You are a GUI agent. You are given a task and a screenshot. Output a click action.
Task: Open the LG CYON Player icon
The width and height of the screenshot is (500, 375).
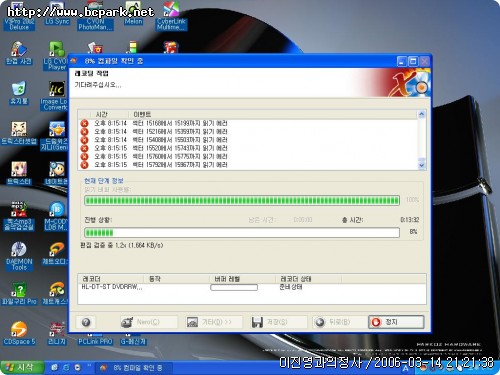[x=56, y=56]
